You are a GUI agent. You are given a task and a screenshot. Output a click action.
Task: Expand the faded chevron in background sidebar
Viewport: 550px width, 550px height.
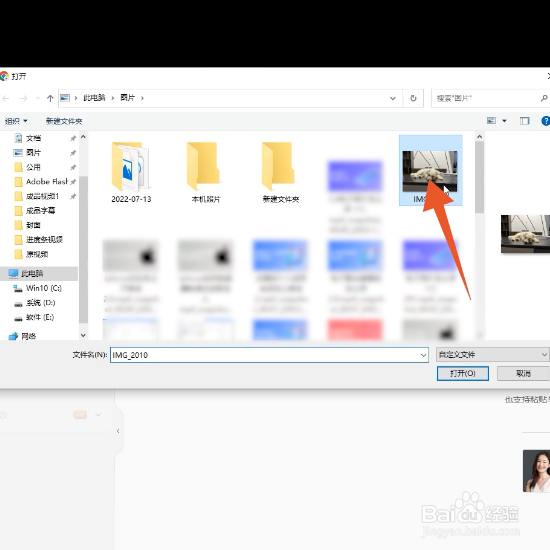(x=98, y=415)
